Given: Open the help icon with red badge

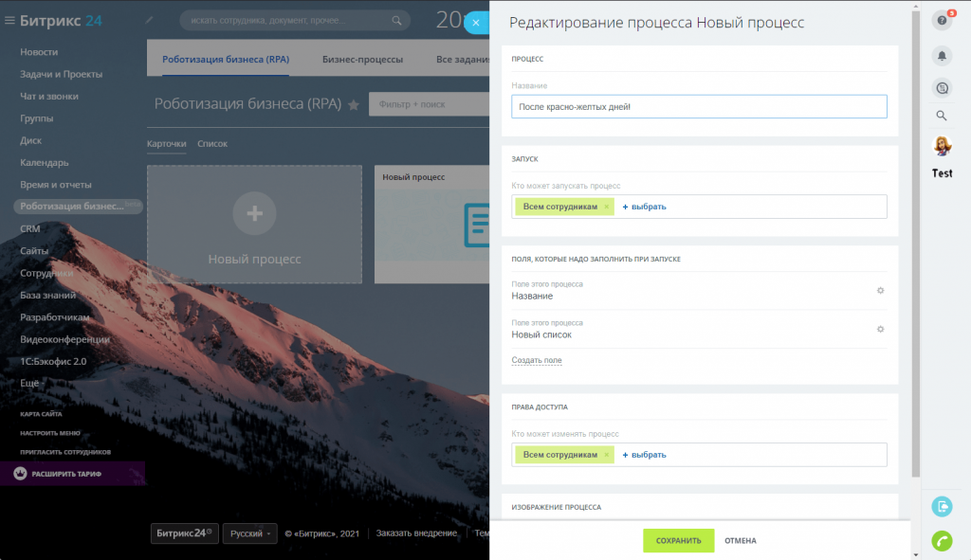Looking at the screenshot, I should (942, 20).
